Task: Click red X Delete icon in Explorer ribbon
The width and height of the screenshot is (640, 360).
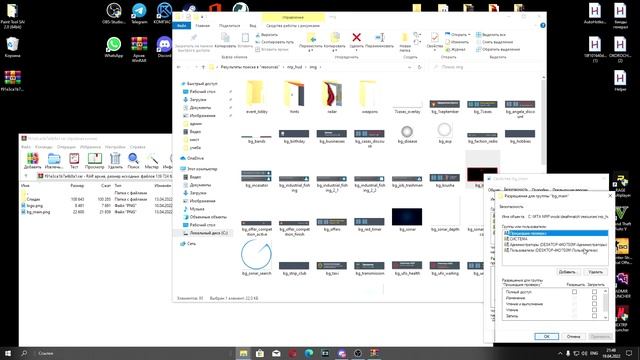Action: [x=356, y=38]
